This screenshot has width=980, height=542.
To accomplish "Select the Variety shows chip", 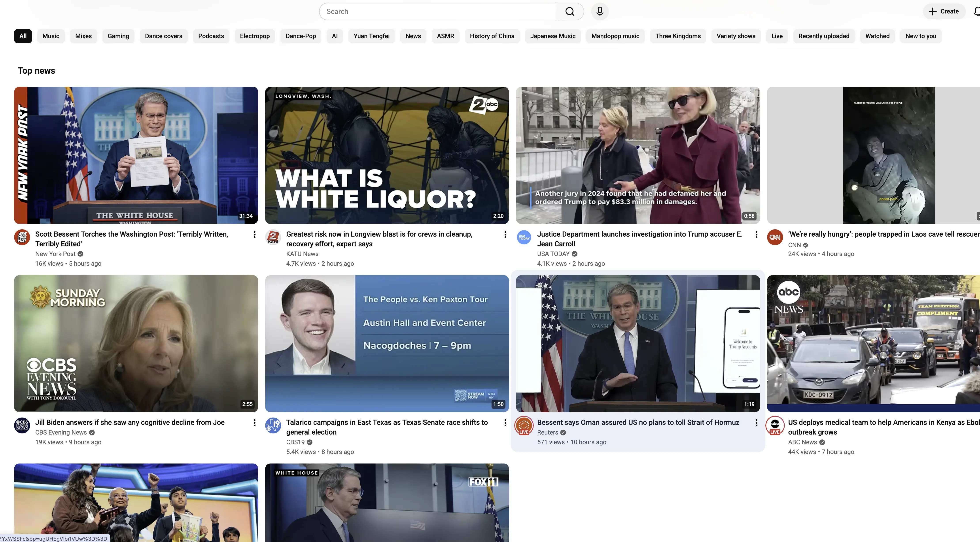I will [736, 36].
